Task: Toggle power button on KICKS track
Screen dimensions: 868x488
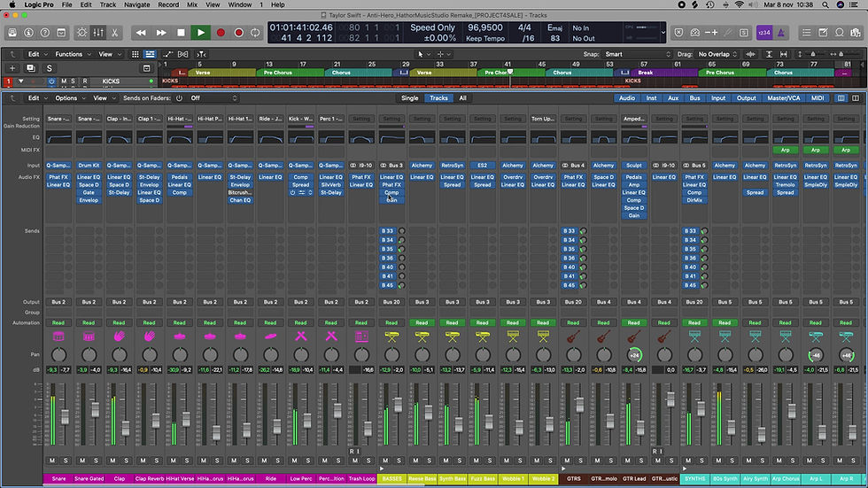Action: [51, 81]
